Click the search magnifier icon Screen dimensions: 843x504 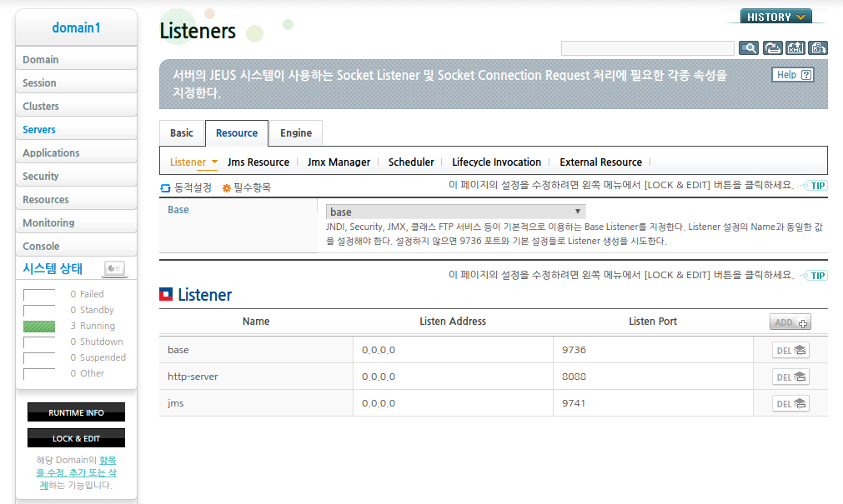click(749, 48)
